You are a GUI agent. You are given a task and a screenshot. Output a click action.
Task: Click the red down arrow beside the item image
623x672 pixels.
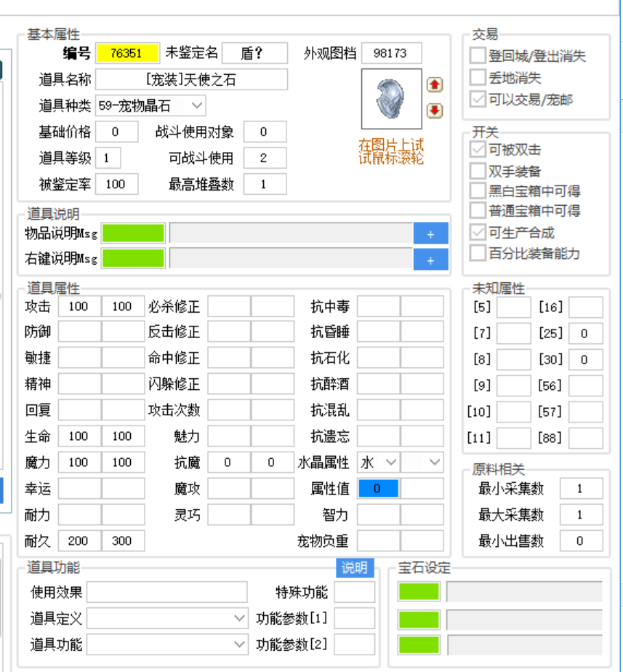tap(434, 111)
